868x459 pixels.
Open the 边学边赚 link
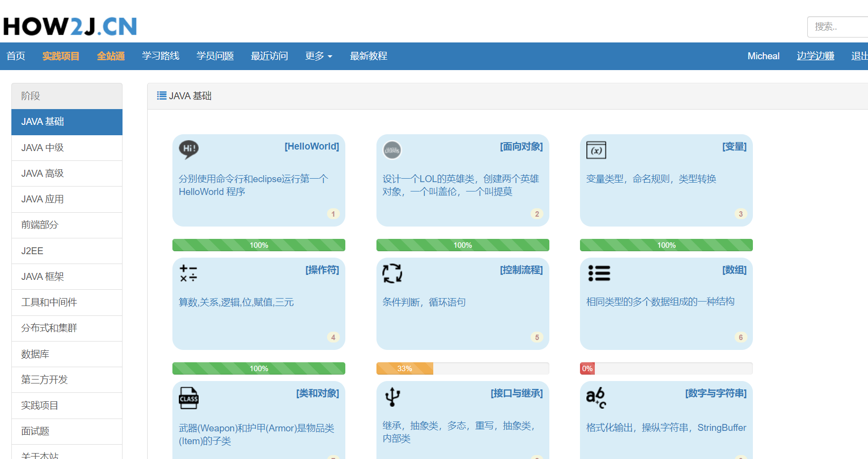pos(815,56)
